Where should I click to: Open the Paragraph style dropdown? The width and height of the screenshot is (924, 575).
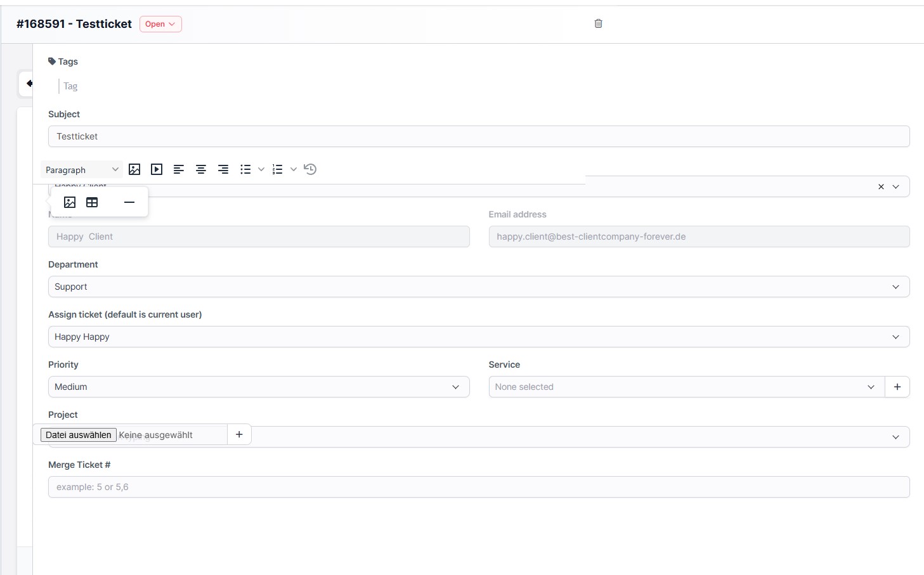point(82,170)
